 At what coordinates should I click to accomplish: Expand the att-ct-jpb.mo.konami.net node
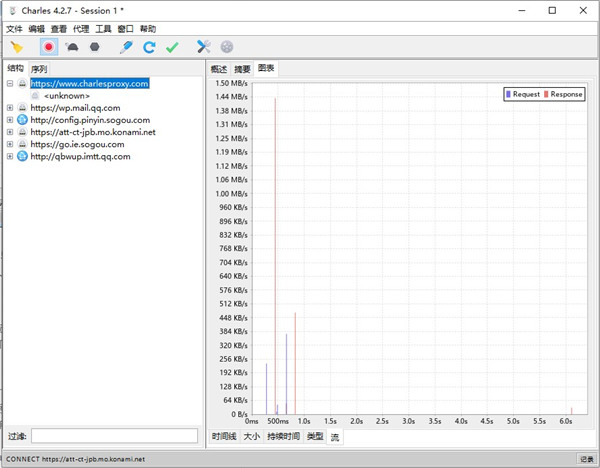click(10, 132)
